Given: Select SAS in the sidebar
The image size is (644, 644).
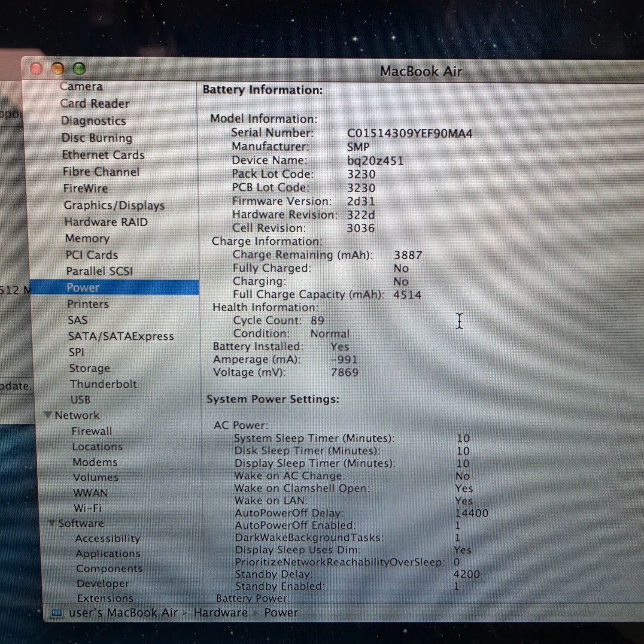Looking at the screenshot, I should (78, 320).
